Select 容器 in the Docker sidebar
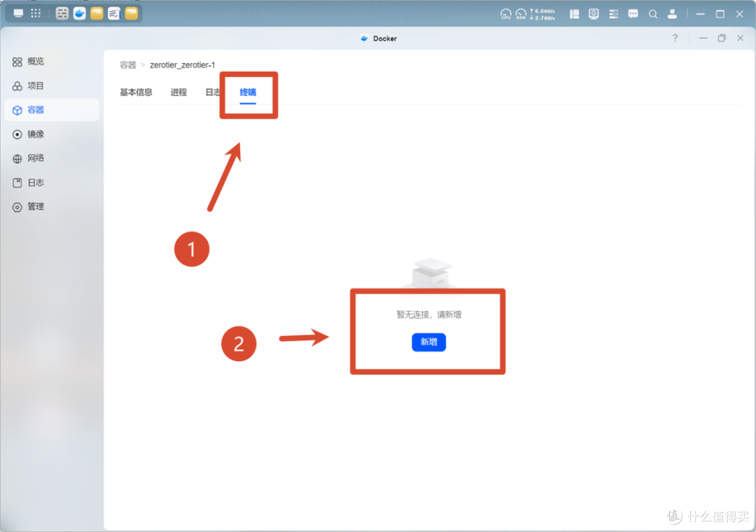Screen dimensions: 756x532 tap(52, 110)
